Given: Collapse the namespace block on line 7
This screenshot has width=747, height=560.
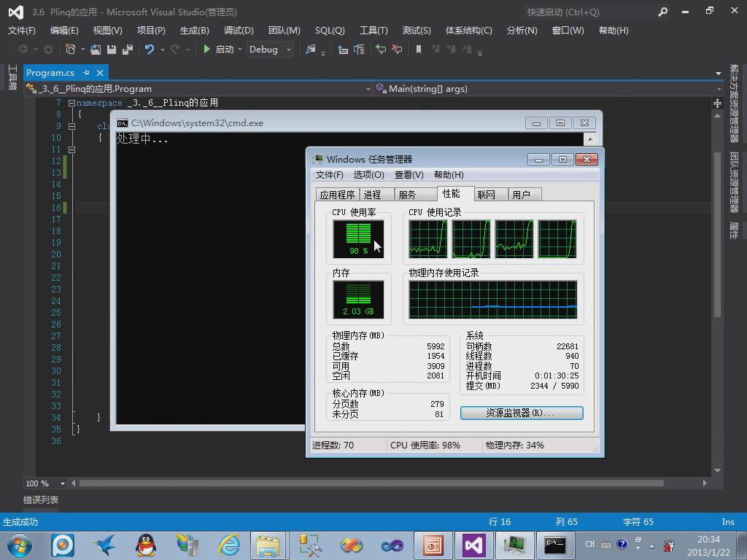Looking at the screenshot, I should (x=71, y=103).
